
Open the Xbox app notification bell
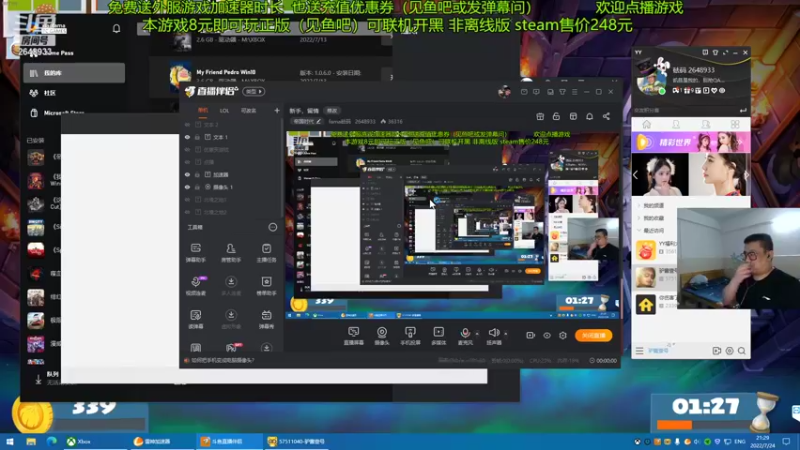116,29
